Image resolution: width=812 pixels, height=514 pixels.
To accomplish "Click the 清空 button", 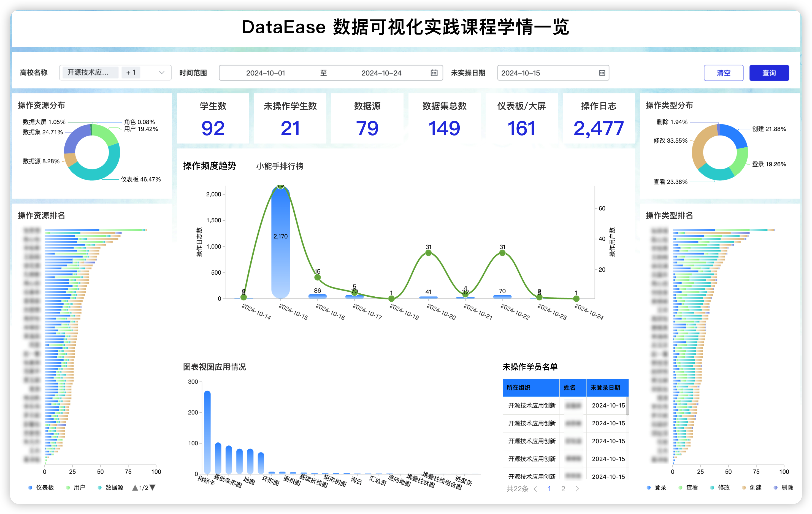I will (724, 73).
